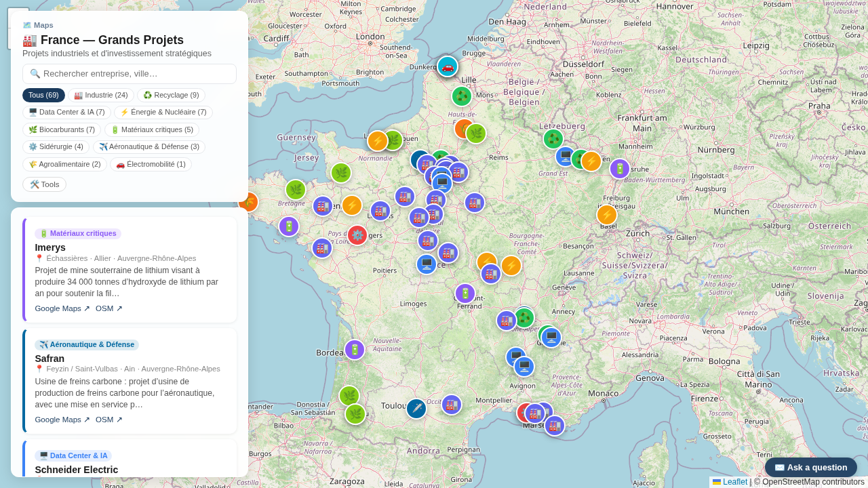Select the lightning marker near Basel
This screenshot has width=868, height=488.
point(607,215)
